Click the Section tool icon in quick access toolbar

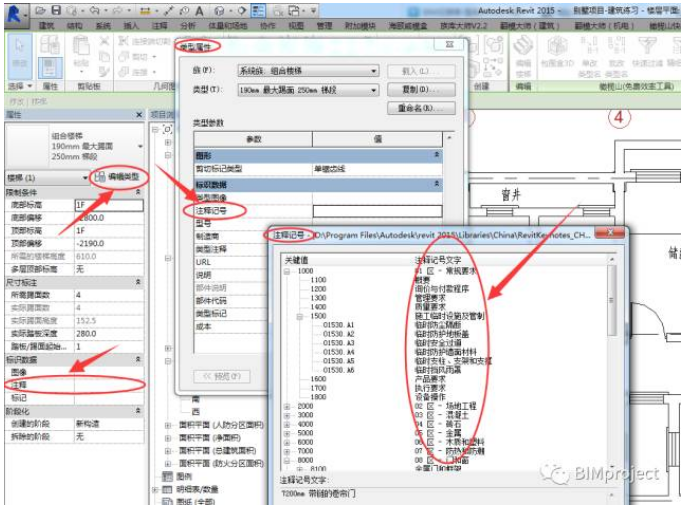click(242, 11)
